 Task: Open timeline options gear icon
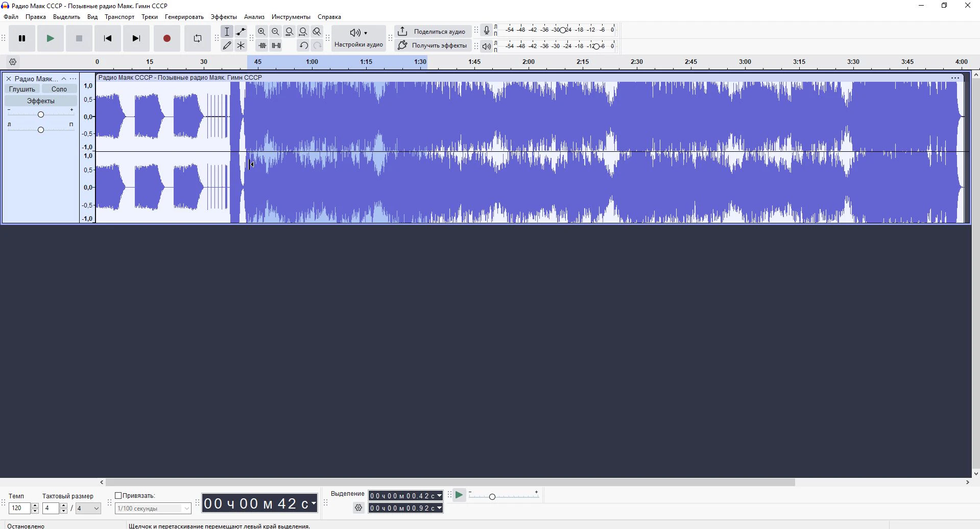click(x=13, y=62)
